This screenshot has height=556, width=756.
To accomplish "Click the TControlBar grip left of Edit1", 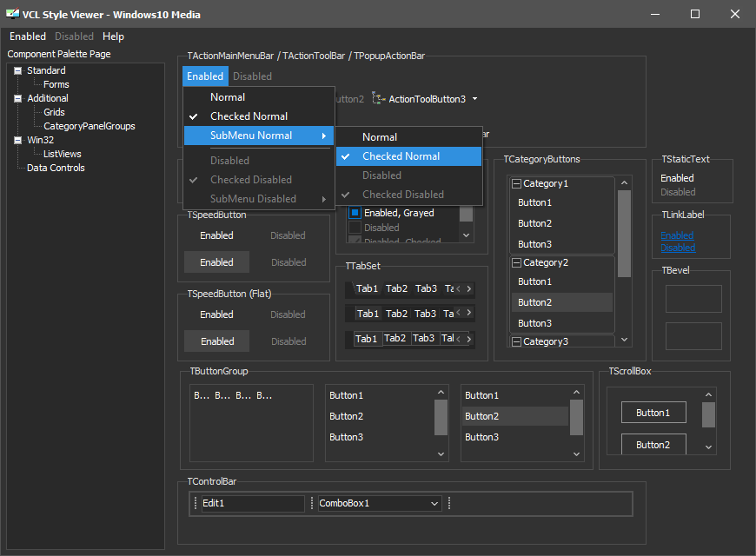I will [196, 503].
